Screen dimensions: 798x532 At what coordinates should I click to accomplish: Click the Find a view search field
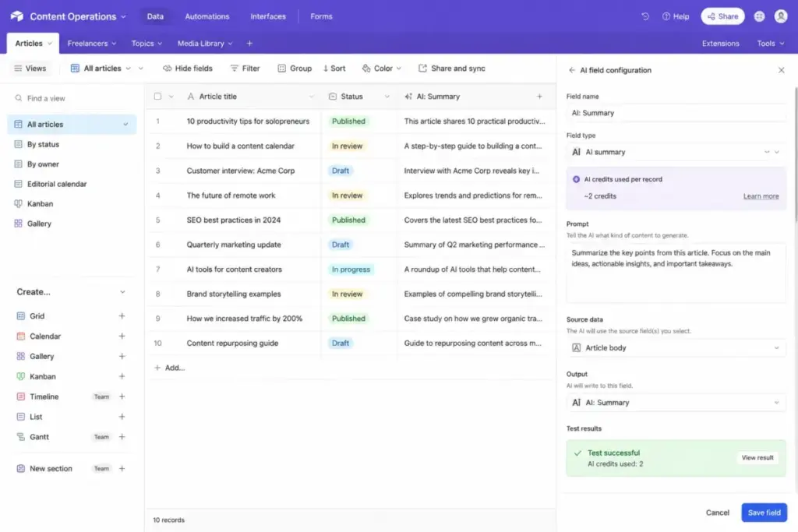click(72, 98)
